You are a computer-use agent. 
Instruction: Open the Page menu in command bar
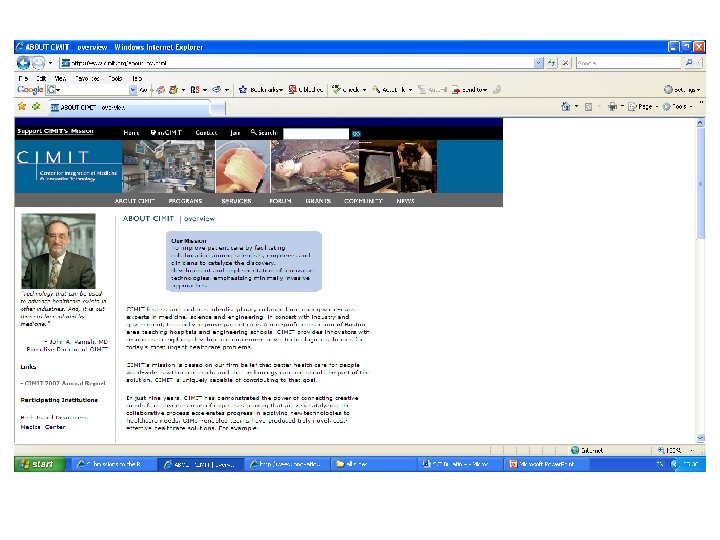point(643,107)
